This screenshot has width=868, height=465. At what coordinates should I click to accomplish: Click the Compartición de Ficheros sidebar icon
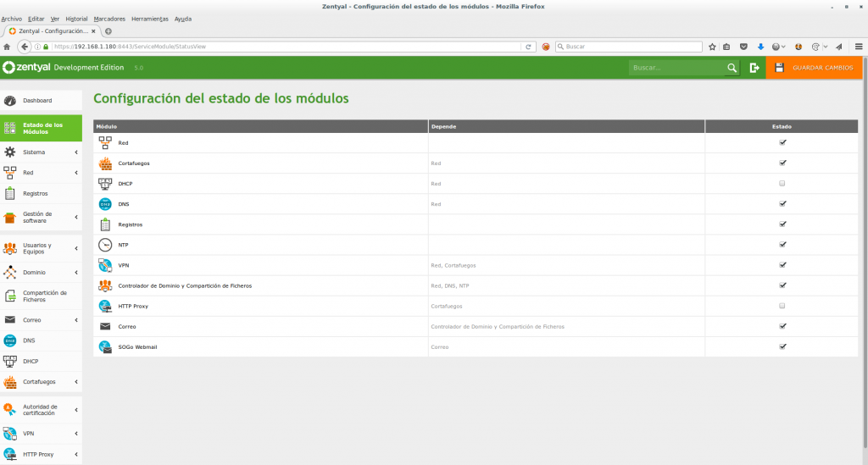click(10, 296)
